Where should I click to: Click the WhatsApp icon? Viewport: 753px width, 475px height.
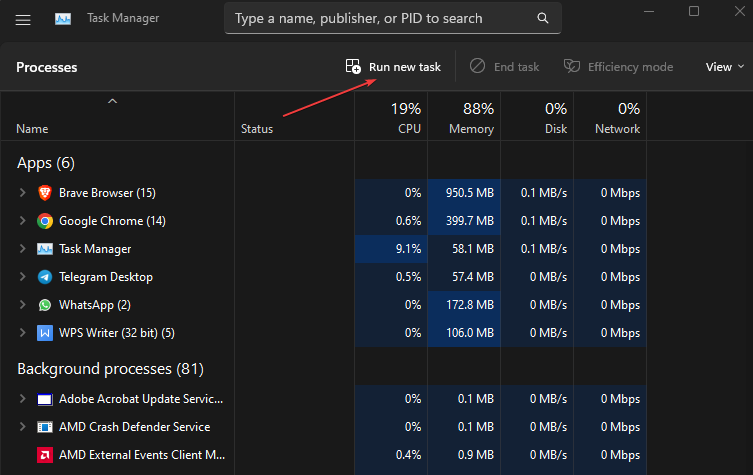pyautogui.click(x=45, y=305)
